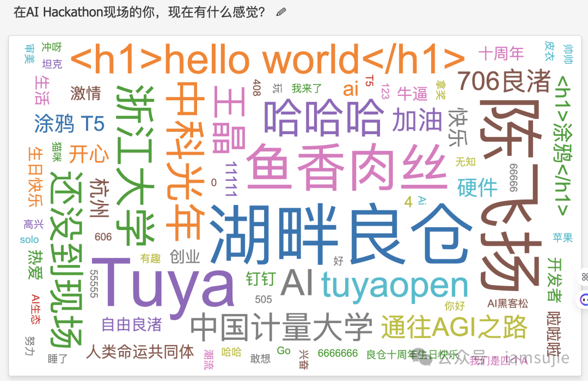588x381 pixels.
Task: Select the gray vertical "努力" word
Action: (29, 346)
